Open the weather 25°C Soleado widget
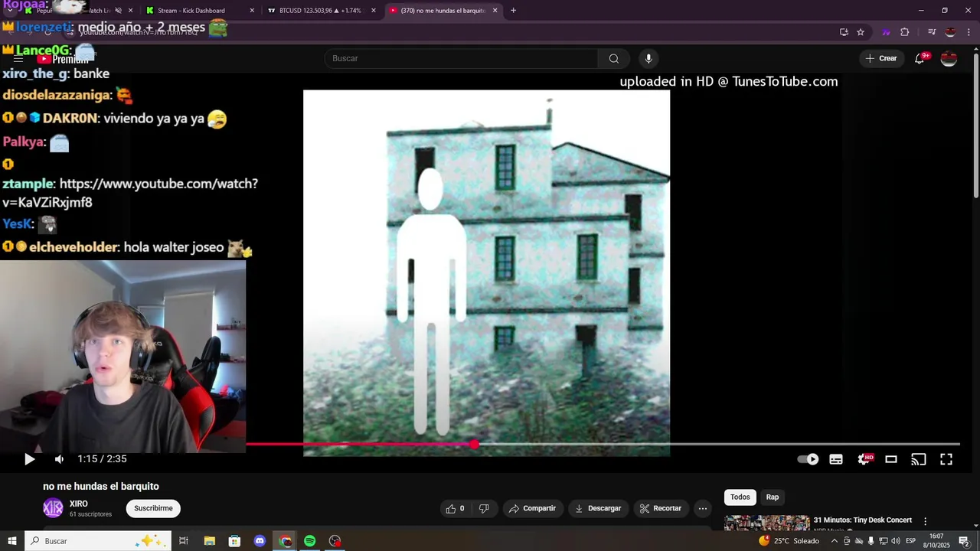Viewport: 980px width, 551px height. point(789,541)
